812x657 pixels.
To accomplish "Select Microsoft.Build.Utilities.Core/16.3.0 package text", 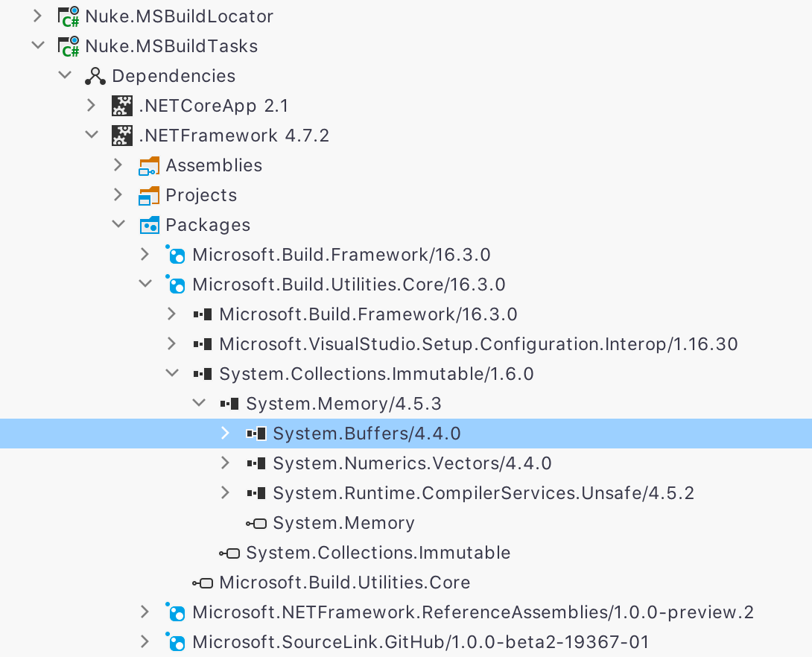I will [349, 285].
